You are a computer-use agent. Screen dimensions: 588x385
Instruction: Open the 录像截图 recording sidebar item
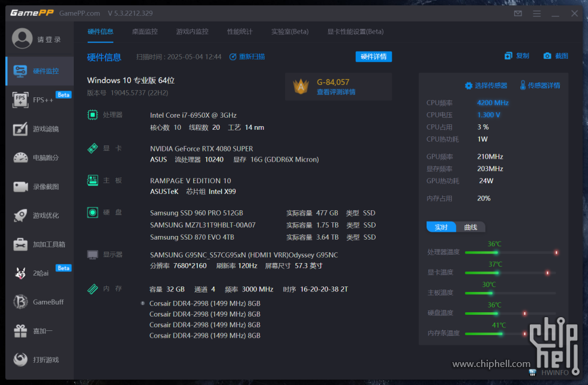click(x=40, y=187)
